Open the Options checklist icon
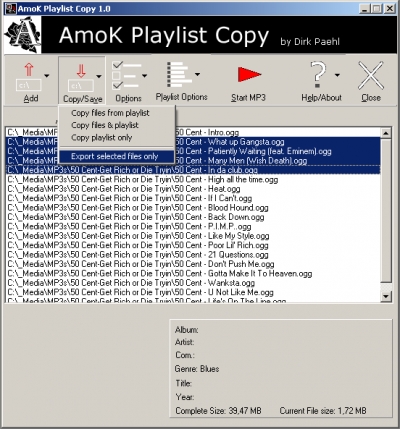Viewport: 400px width, 430px height. coord(126,76)
